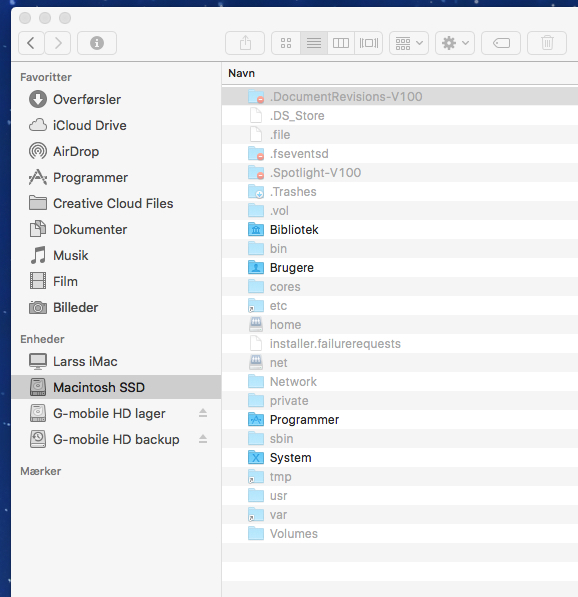Open AirDrop in the sidebar

(x=76, y=152)
